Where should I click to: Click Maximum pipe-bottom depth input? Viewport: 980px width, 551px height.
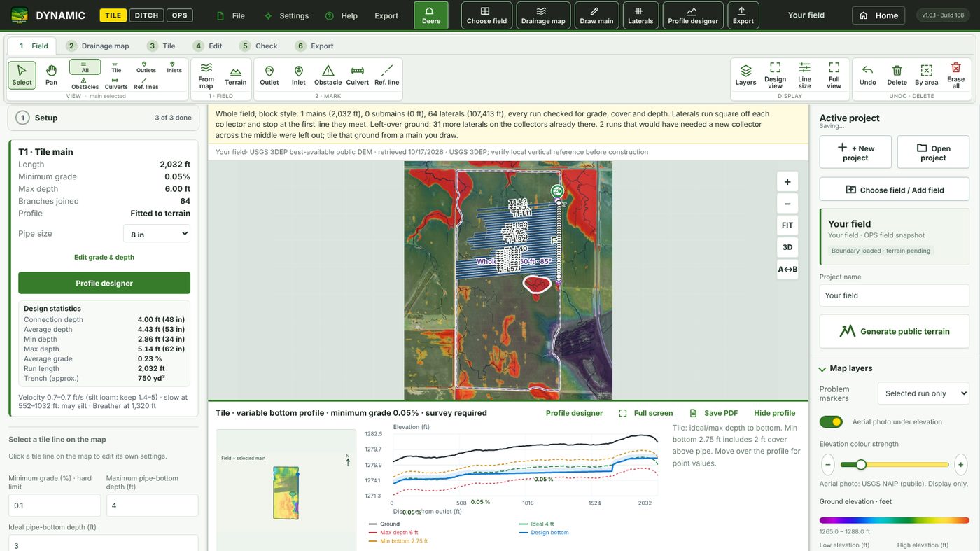pyautogui.click(x=152, y=505)
